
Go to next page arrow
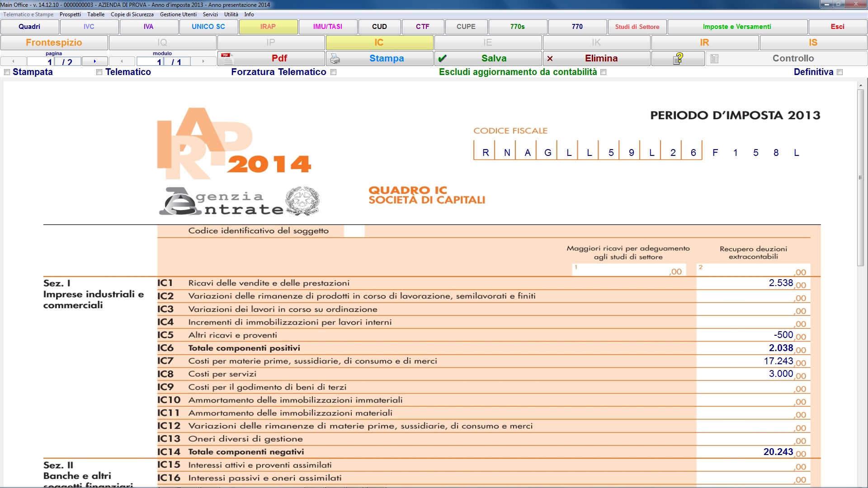(95, 61)
